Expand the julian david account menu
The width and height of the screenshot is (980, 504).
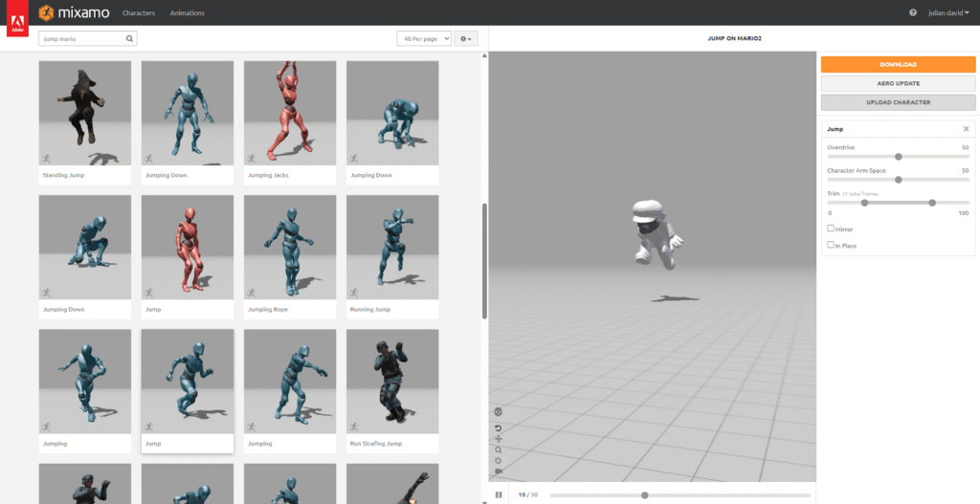pos(948,12)
